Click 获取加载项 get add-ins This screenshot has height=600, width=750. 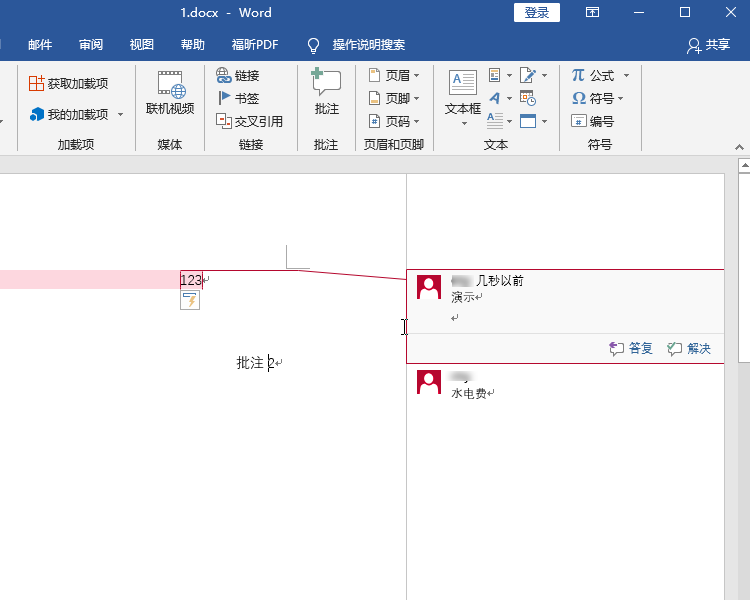[68, 83]
